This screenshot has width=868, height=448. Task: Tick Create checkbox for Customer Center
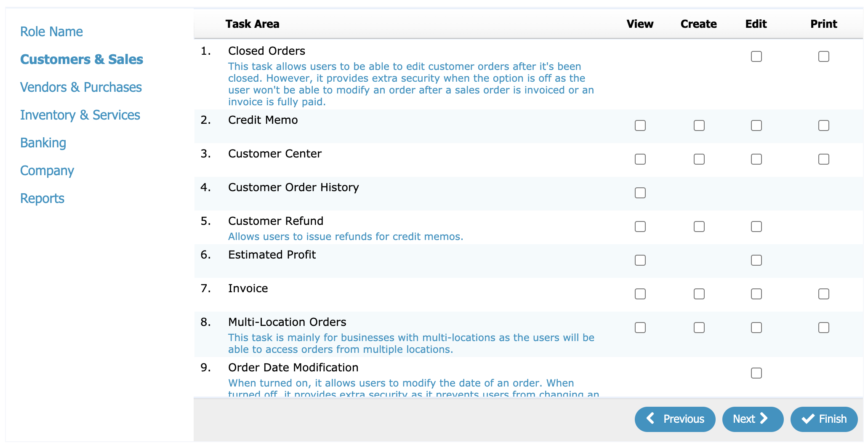[x=699, y=159]
